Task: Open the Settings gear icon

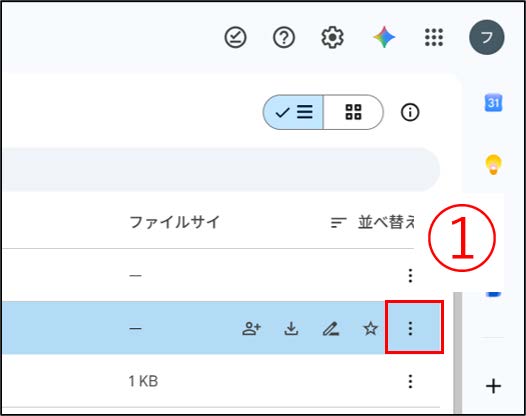Action: click(x=332, y=37)
